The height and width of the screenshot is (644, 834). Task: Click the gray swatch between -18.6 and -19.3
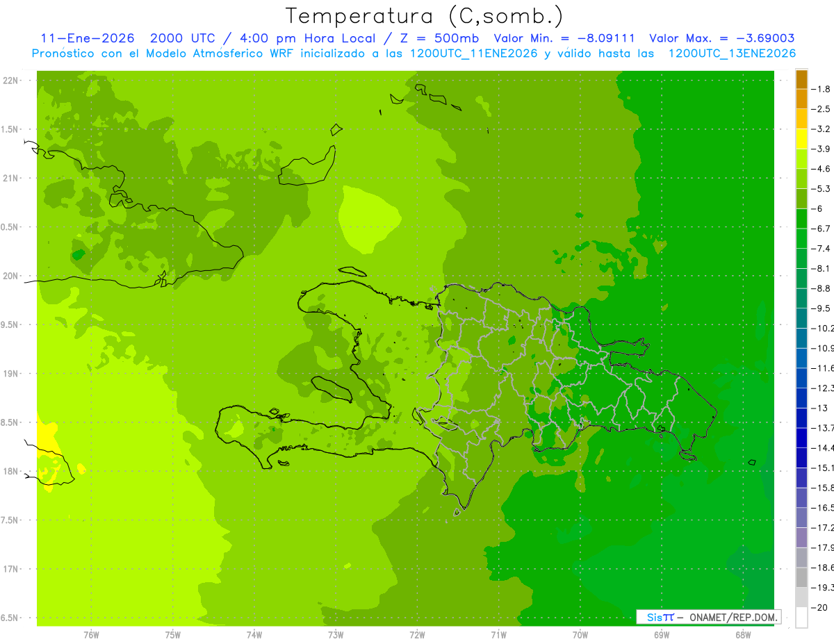click(801, 577)
